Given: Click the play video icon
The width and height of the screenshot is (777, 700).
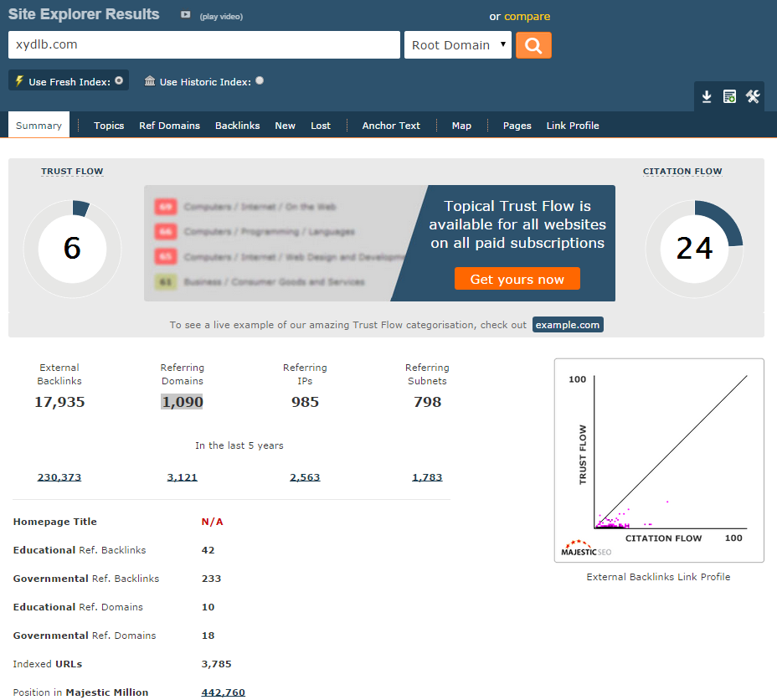Looking at the screenshot, I should point(185,15).
